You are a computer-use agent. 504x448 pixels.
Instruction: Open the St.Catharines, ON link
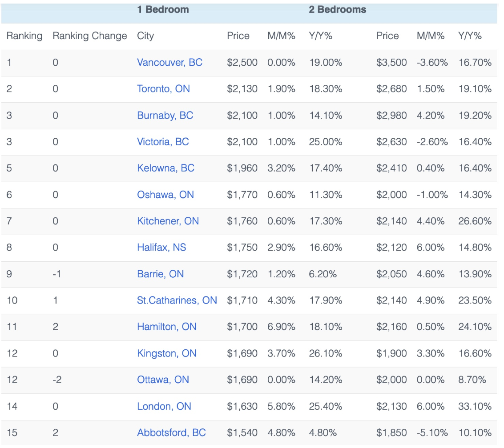point(177,300)
